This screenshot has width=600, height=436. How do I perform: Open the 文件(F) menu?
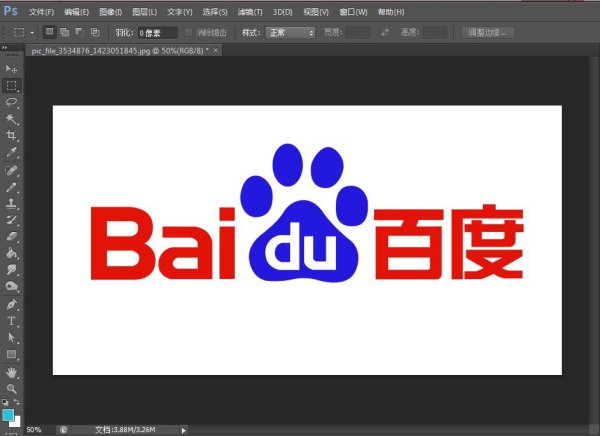[x=41, y=12]
